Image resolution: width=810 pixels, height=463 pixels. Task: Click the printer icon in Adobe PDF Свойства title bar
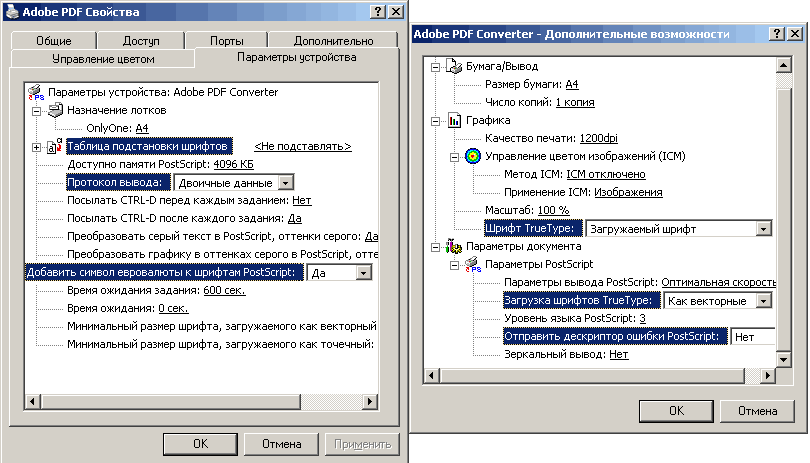pyautogui.click(x=12, y=11)
